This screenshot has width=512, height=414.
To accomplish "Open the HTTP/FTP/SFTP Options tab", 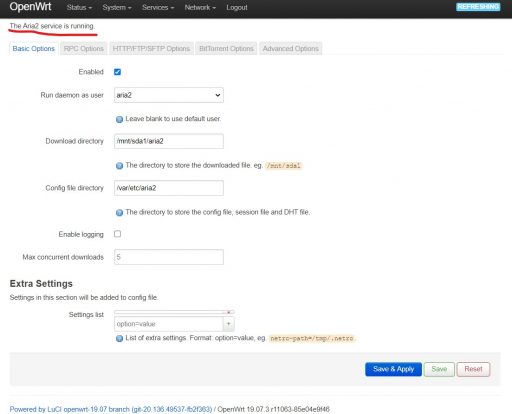I will (x=151, y=49).
